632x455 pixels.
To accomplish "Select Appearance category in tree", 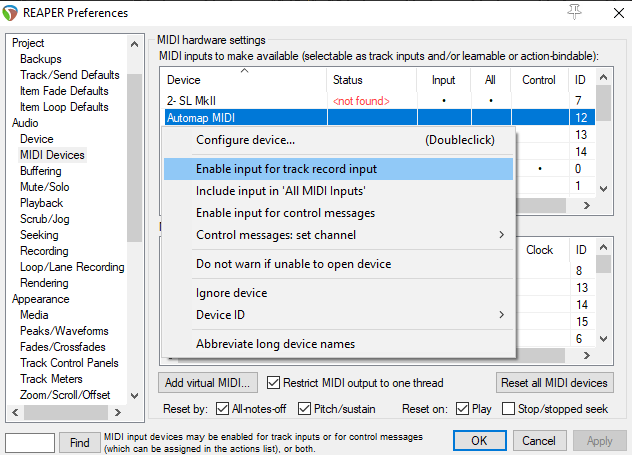I will click(x=40, y=299).
